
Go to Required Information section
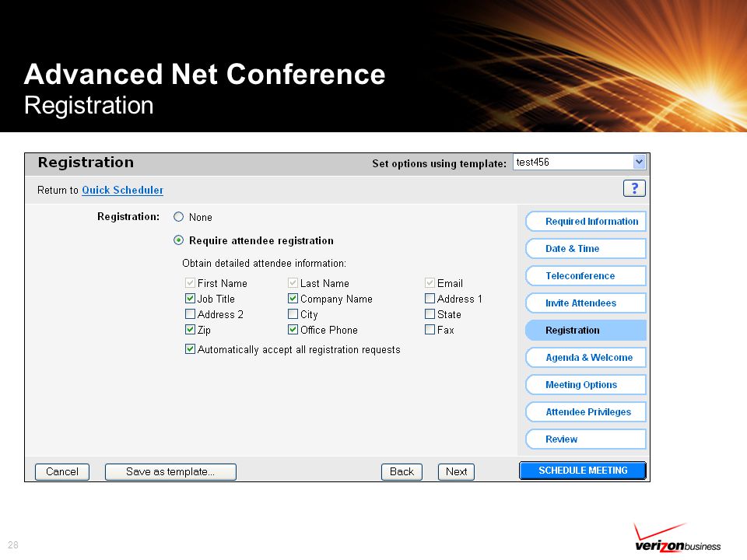click(585, 222)
